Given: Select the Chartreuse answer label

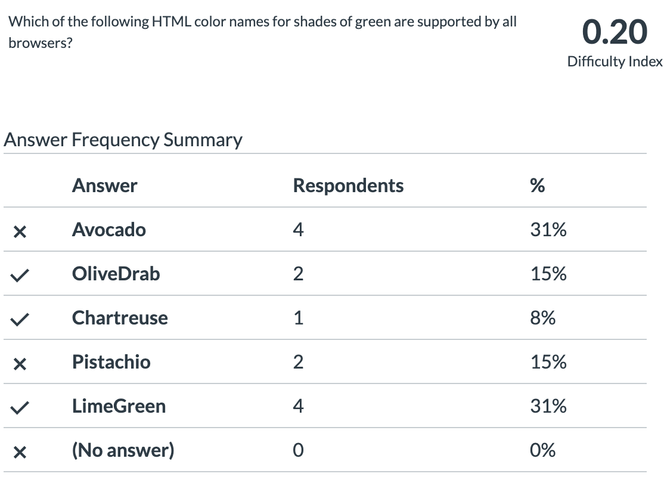Looking at the screenshot, I should pos(120,318).
